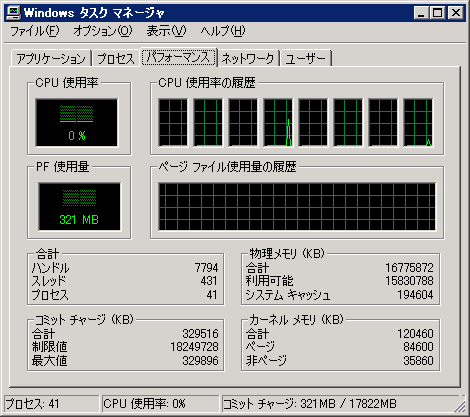Switch to the アプリケーション tab
Screen dimensions: 470x417
(x=51, y=58)
